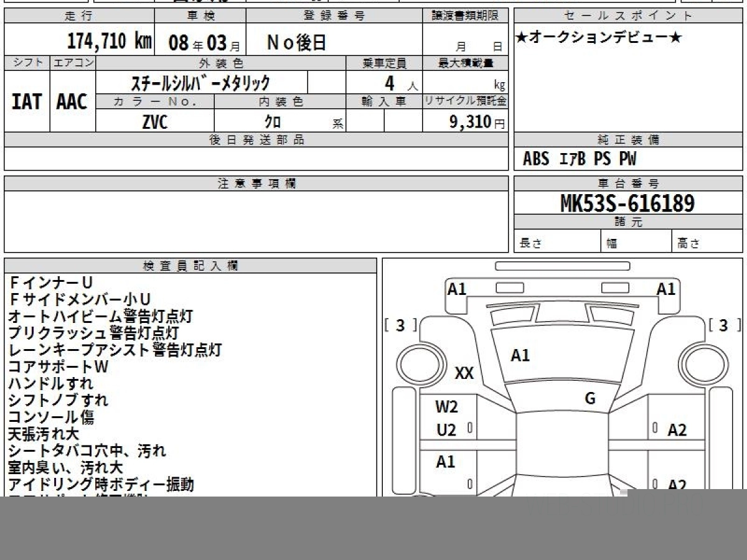Screen dimensions: 747x560
Task: Select the U2 dent mark on the diagram
Action: (446, 430)
